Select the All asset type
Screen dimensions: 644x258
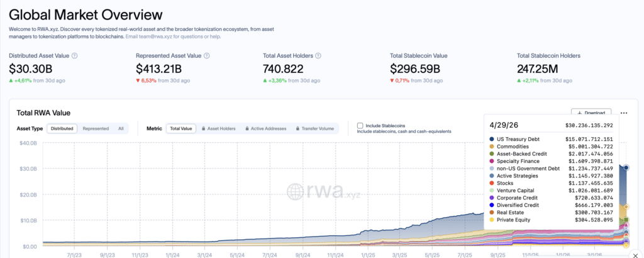[121, 128]
